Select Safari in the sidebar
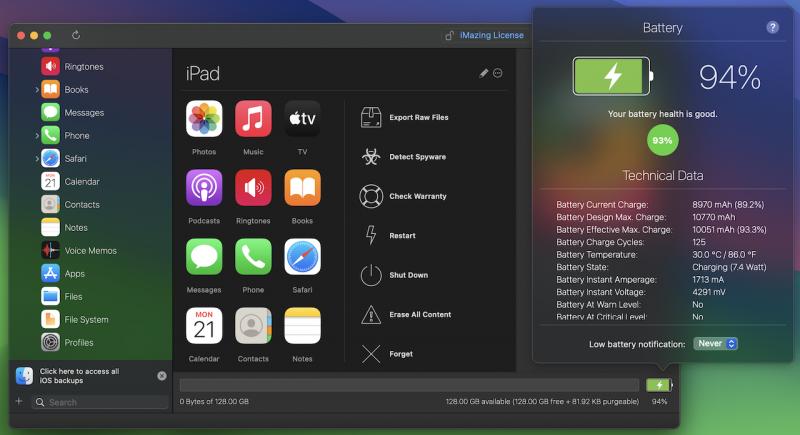Image resolution: width=800 pixels, height=435 pixels. (x=64, y=158)
